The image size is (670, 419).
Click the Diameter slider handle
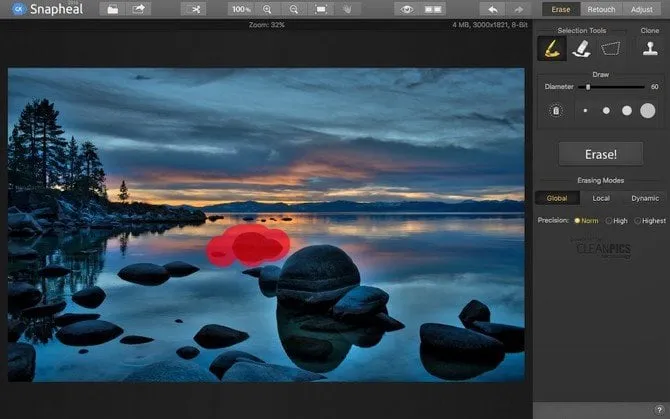click(588, 87)
